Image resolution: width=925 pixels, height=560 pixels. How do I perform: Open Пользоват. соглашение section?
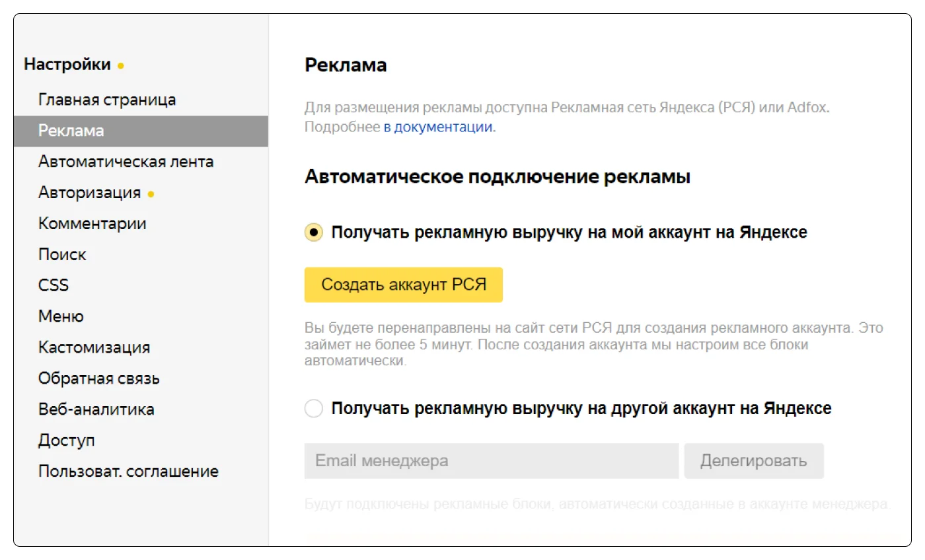[128, 472]
